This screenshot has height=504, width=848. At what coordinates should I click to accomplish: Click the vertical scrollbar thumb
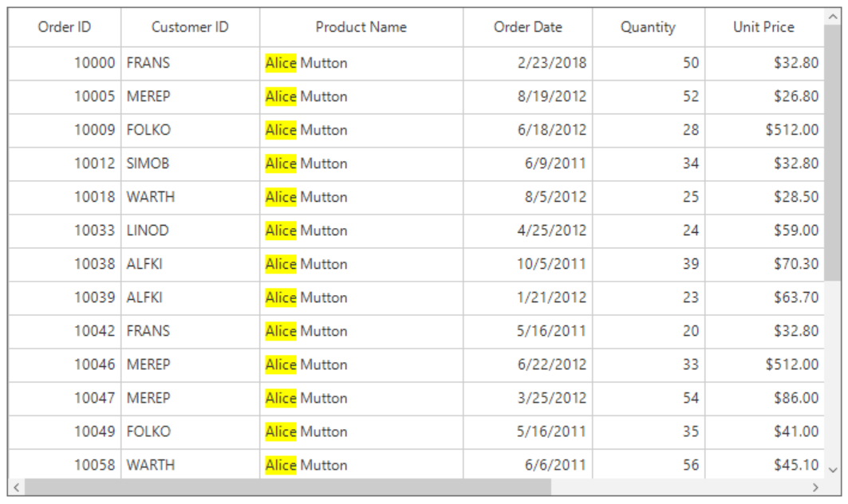tap(833, 152)
